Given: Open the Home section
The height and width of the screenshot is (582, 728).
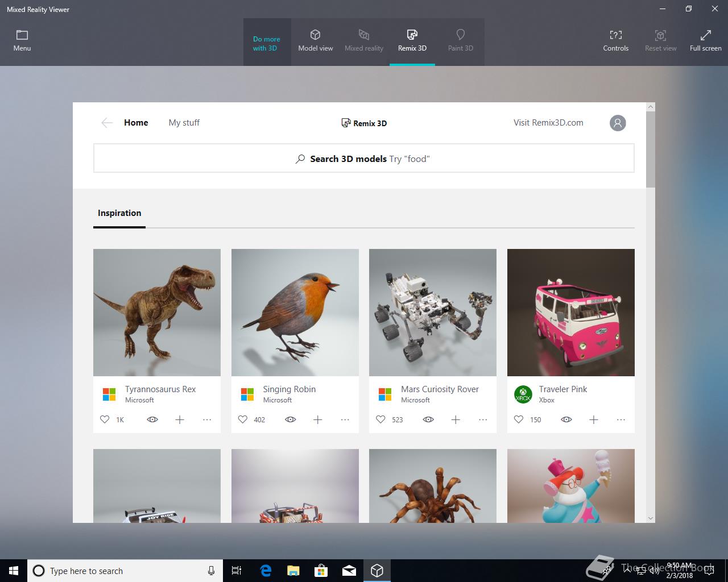Looking at the screenshot, I should click(136, 123).
